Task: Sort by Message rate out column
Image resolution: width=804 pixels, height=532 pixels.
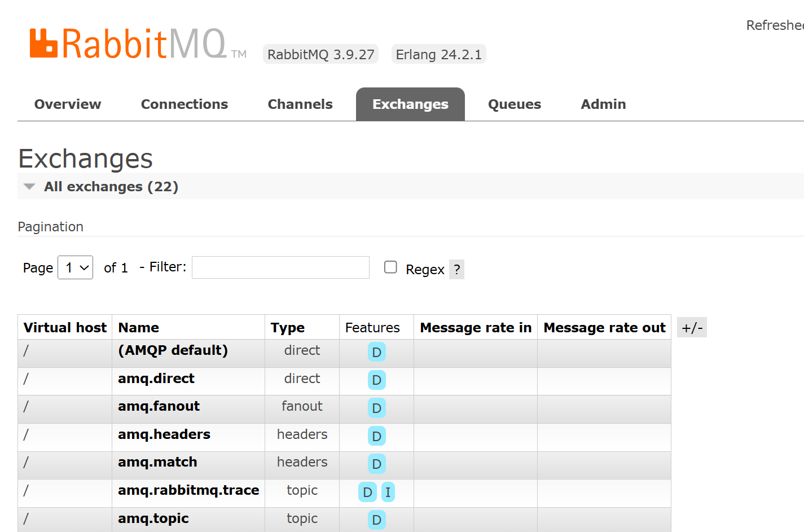Action: (604, 328)
